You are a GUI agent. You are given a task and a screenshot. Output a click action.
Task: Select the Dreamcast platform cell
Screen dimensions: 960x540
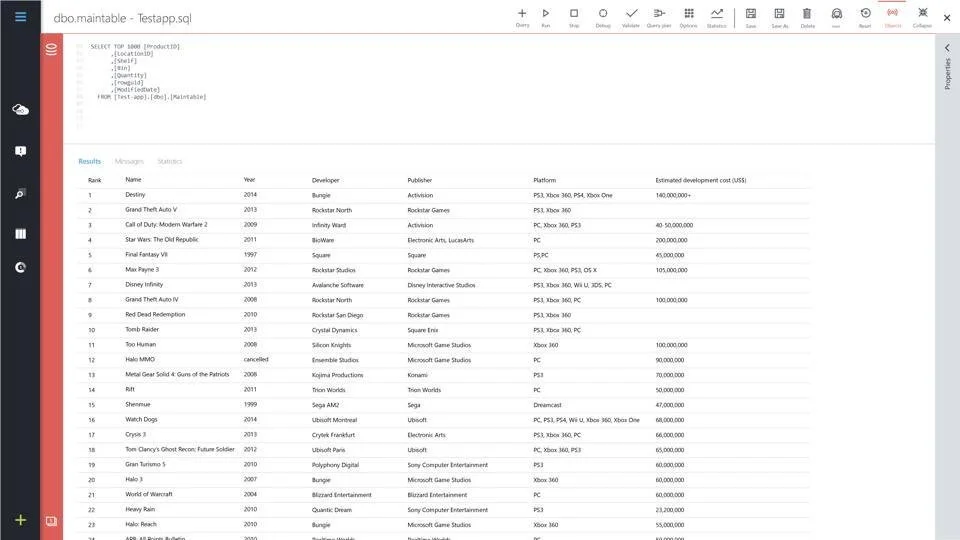coord(547,405)
